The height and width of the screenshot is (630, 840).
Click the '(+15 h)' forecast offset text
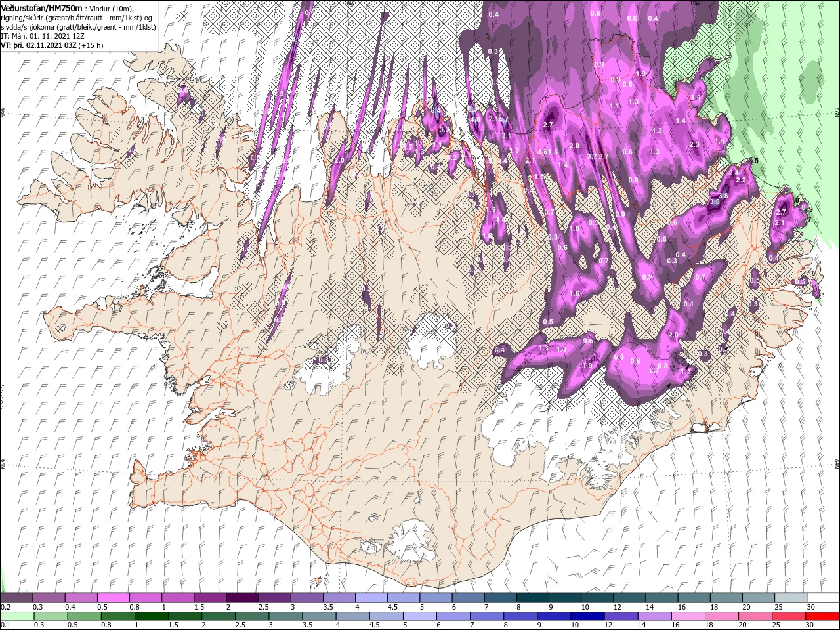click(x=91, y=45)
